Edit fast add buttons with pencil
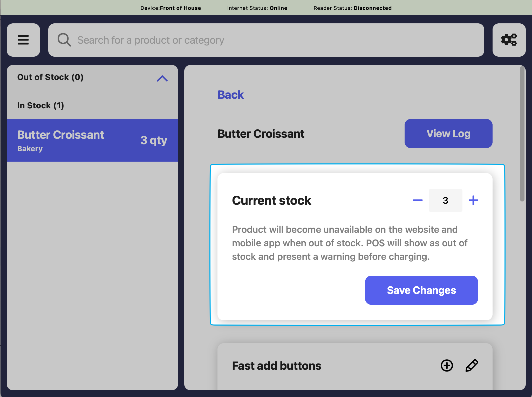Image resolution: width=532 pixels, height=397 pixels. 472,366
